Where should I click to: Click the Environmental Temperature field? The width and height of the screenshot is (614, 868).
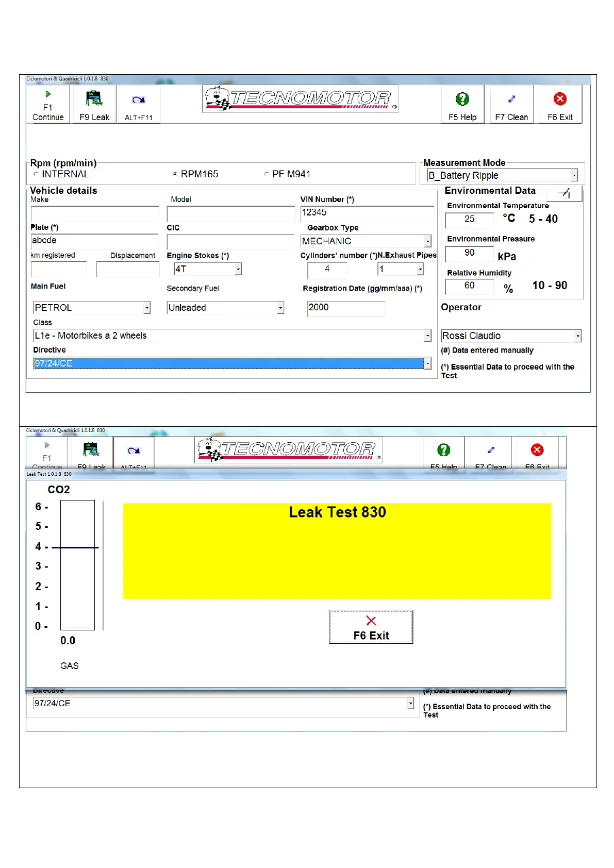pos(470,220)
